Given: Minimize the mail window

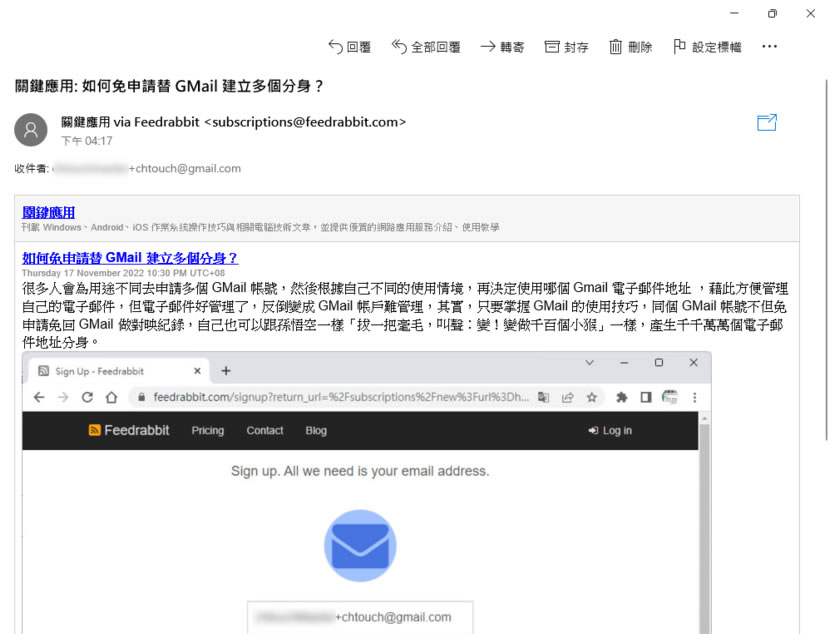Looking at the screenshot, I should (x=734, y=13).
